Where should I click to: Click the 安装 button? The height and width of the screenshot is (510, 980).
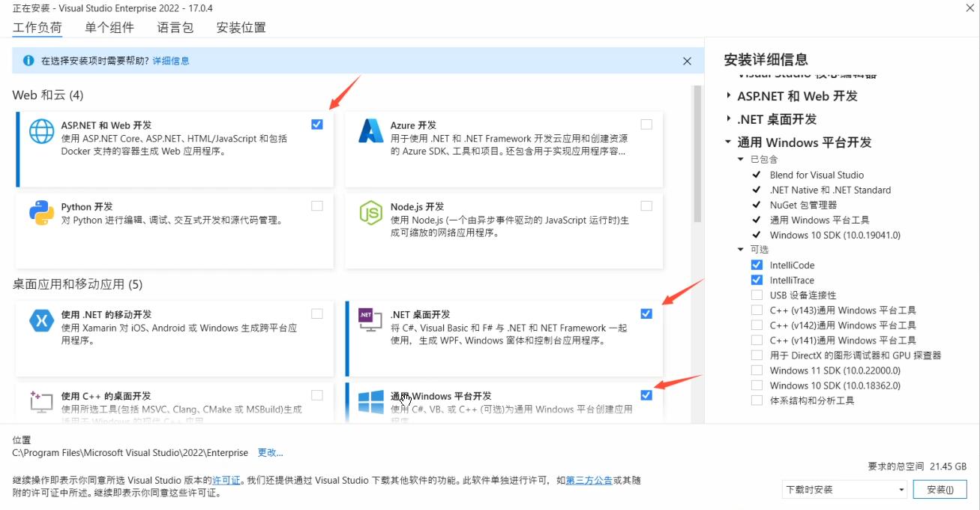(940, 489)
